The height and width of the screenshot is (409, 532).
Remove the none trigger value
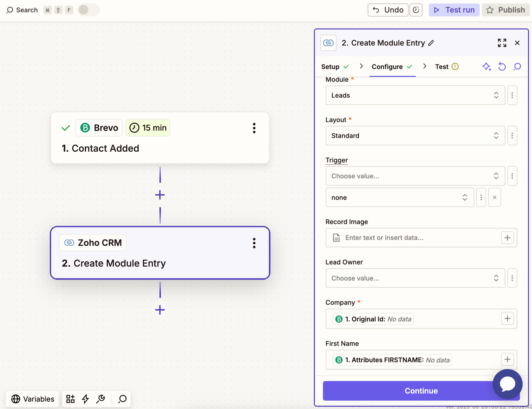(x=494, y=197)
